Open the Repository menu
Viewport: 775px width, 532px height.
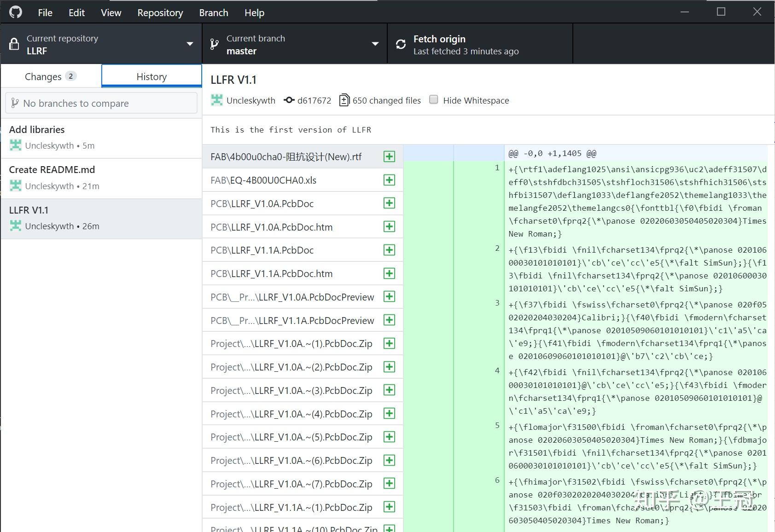(160, 12)
